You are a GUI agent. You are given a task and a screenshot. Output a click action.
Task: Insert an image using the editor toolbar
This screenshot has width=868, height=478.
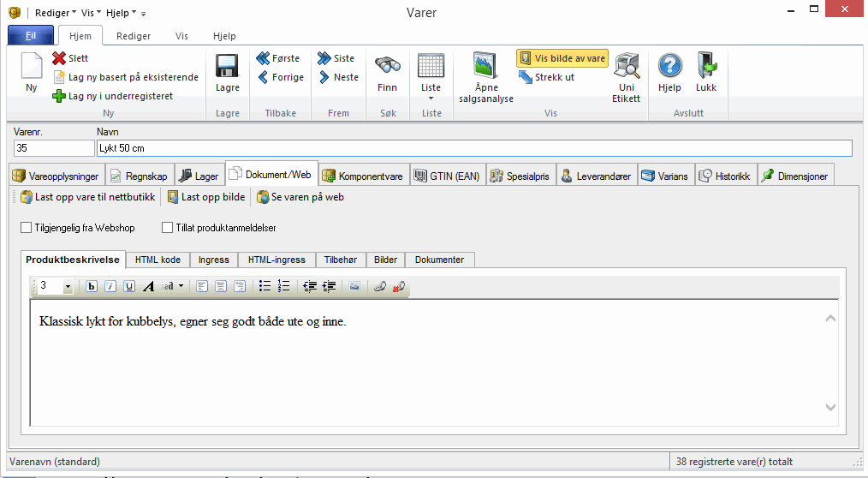(354, 287)
